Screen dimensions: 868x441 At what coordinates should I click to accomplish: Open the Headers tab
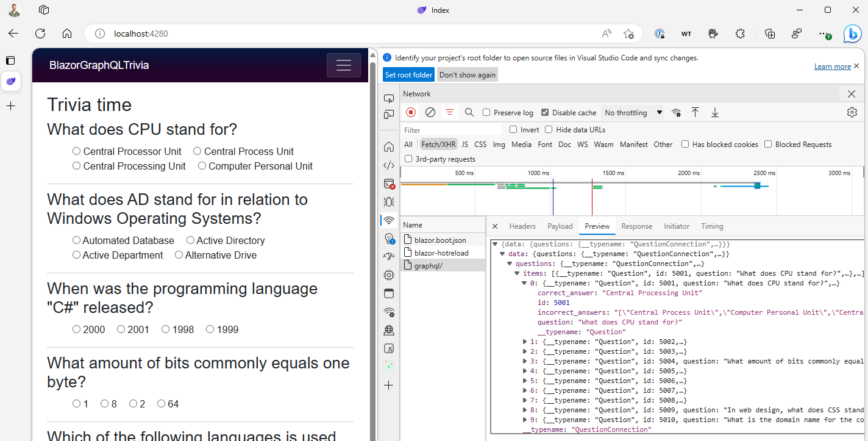522,226
